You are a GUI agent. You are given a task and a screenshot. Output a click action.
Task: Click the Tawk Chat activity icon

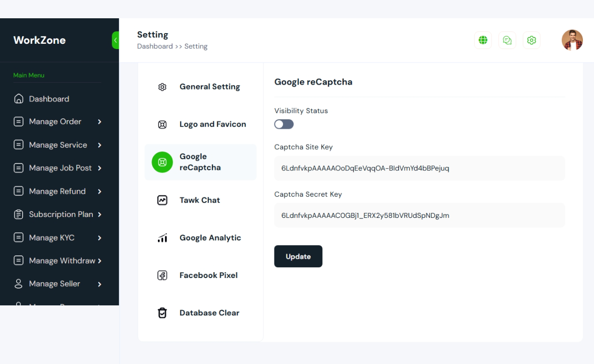tap(162, 200)
